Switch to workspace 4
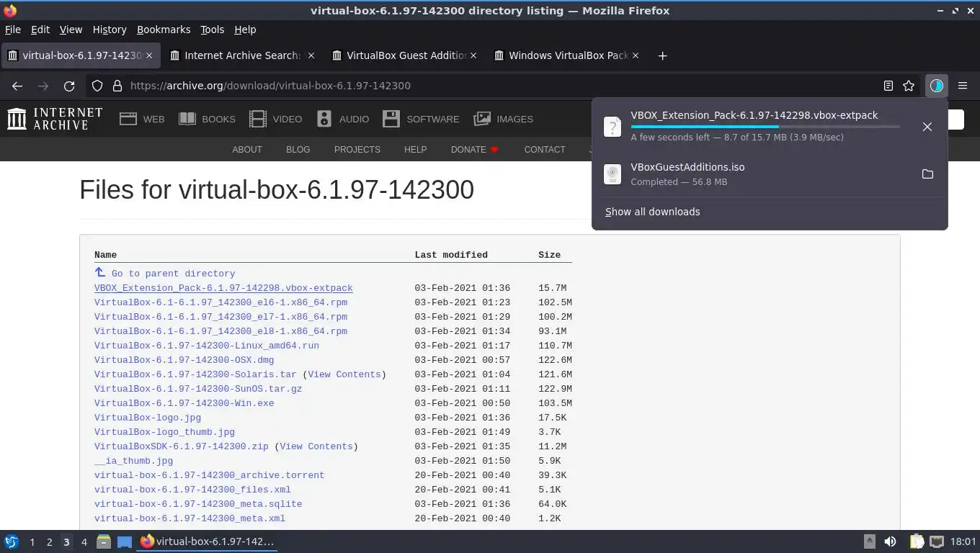This screenshot has width=980, height=553. click(x=84, y=542)
